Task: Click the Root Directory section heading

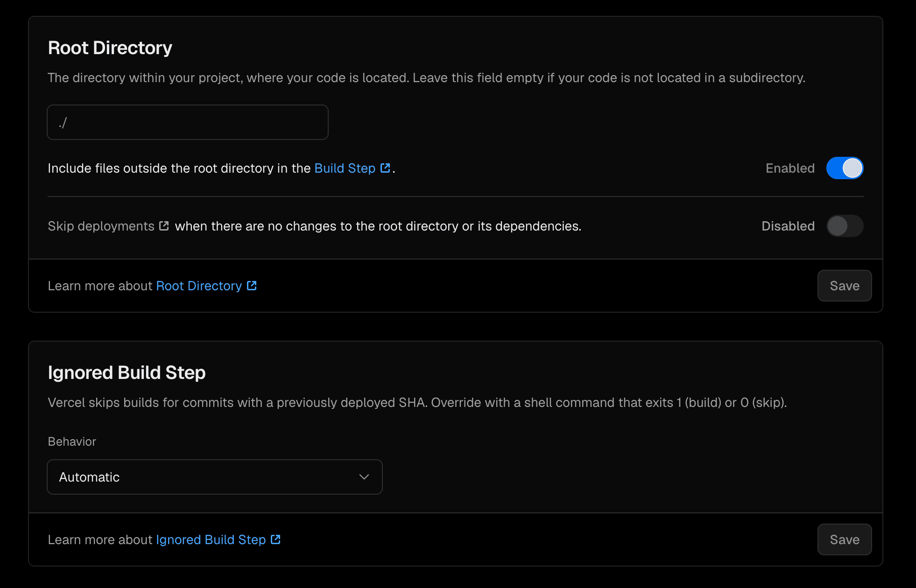Action: (110, 48)
